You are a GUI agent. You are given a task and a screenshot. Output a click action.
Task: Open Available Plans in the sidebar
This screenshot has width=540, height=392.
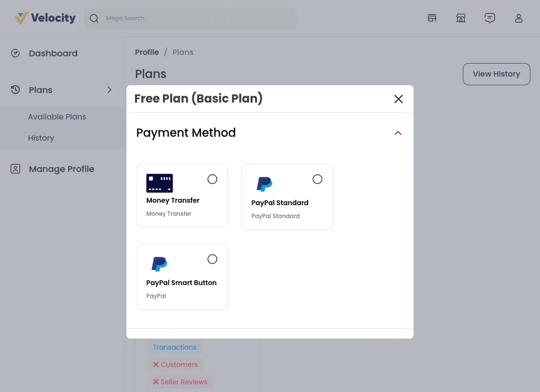(x=57, y=117)
